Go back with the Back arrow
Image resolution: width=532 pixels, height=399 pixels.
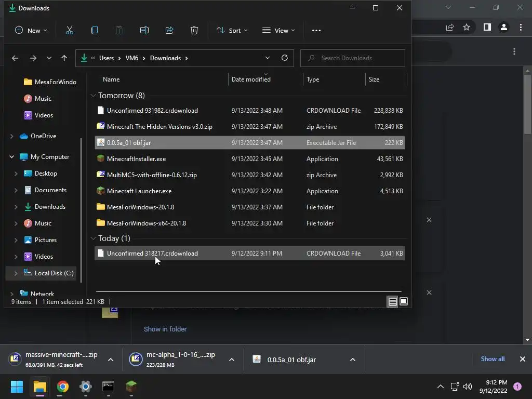pyautogui.click(x=15, y=58)
